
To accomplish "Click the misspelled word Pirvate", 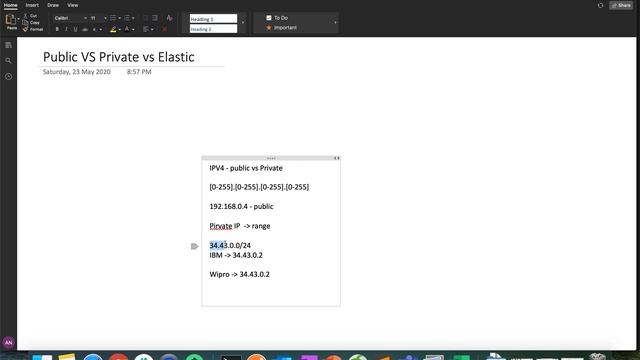I will [x=221, y=226].
